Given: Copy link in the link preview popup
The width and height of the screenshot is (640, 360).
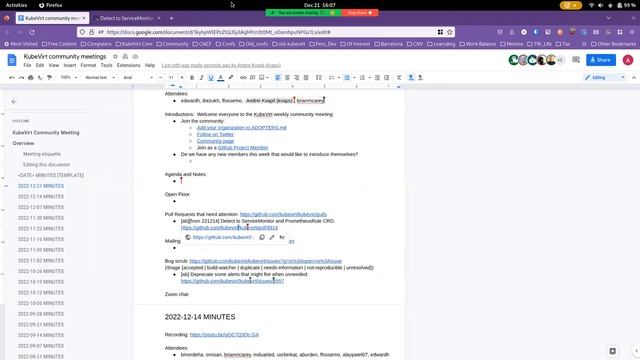Looking at the screenshot, I should [x=262, y=237].
